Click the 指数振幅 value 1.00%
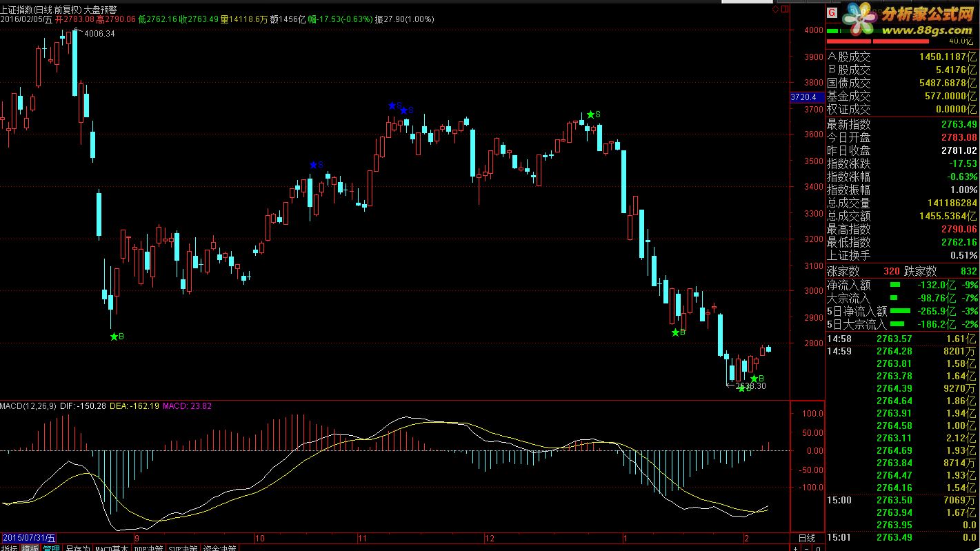This screenshot has width=980, height=551. point(964,190)
